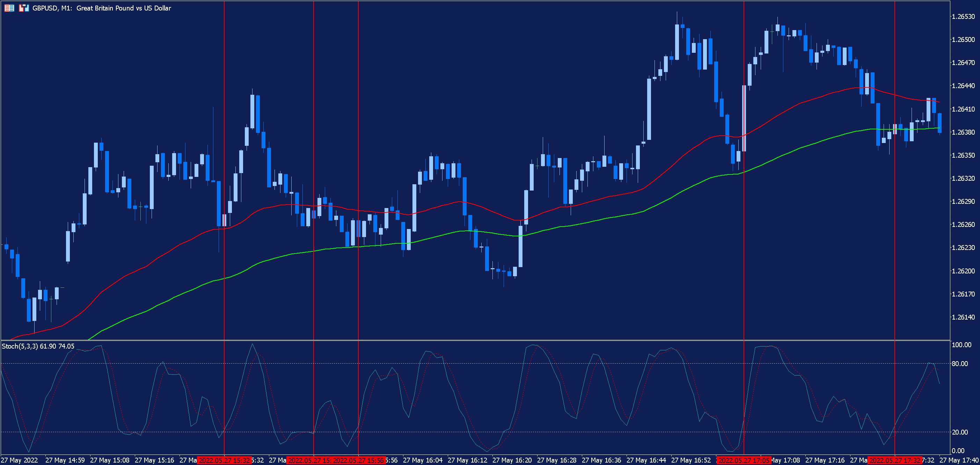Viewport: 980px width, 465px height.
Task: Select the 2022.05.27 17:05 red date label
Action: coord(744,460)
